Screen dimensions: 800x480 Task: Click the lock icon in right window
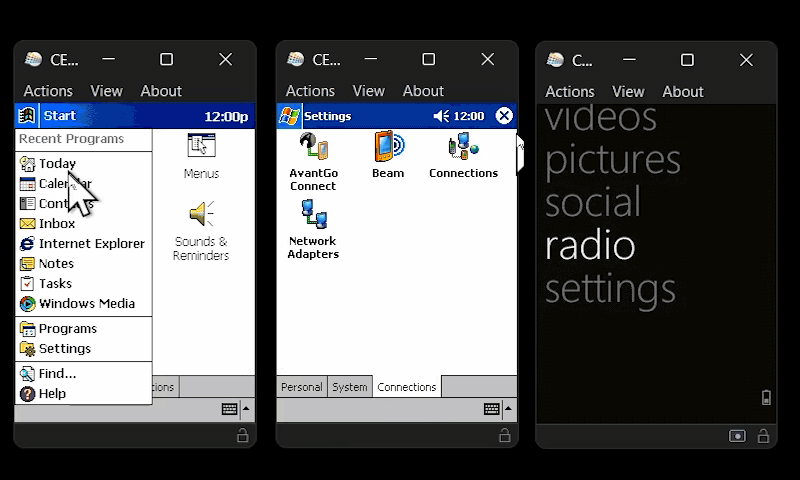(763, 436)
